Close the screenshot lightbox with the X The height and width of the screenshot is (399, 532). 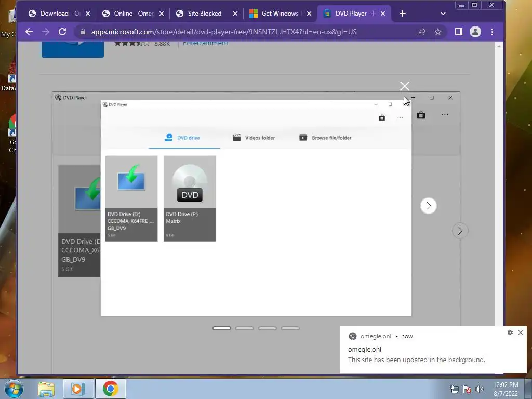404,86
